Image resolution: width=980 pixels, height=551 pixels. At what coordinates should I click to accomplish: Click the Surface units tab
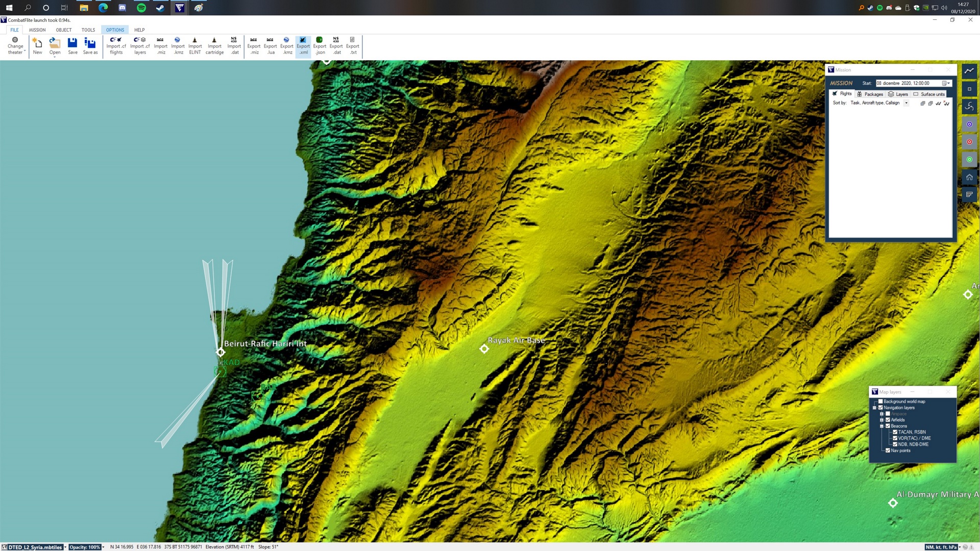[x=929, y=94]
